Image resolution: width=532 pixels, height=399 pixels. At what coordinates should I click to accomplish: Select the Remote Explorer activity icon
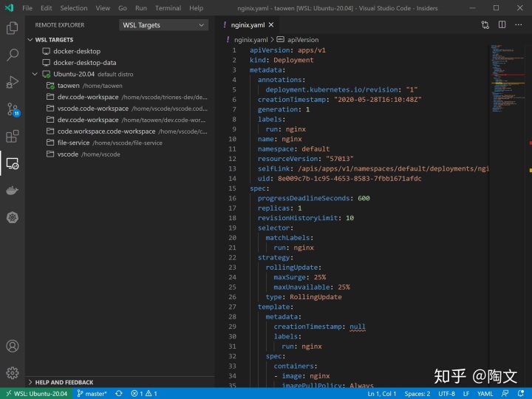(x=13, y=163)
